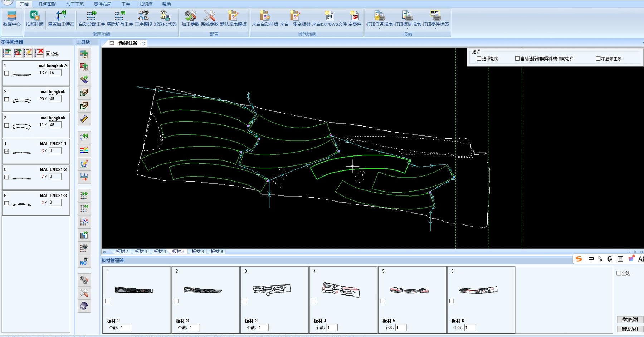Toggle 中 Chinese input mode
644x337 pixels.
pyautogui.click(x=591, y=259)
